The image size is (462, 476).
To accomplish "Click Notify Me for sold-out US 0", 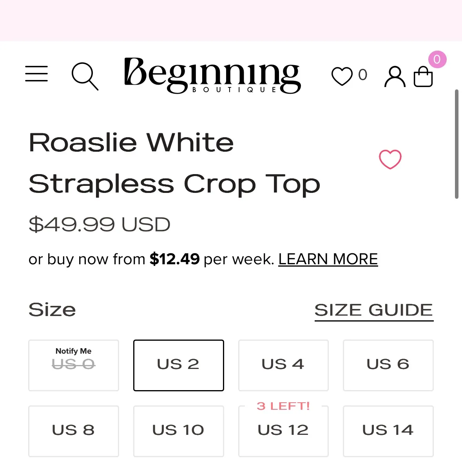I will click(x=73, y=365).
